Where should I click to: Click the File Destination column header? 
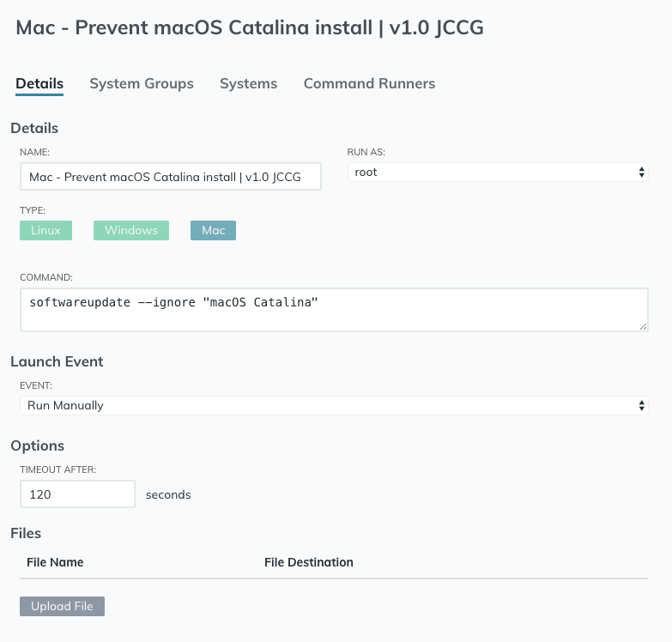[x=309, y=562]
